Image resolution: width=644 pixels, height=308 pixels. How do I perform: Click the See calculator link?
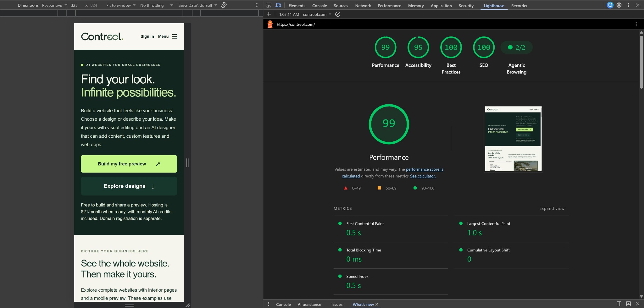[x=423, y=176]
